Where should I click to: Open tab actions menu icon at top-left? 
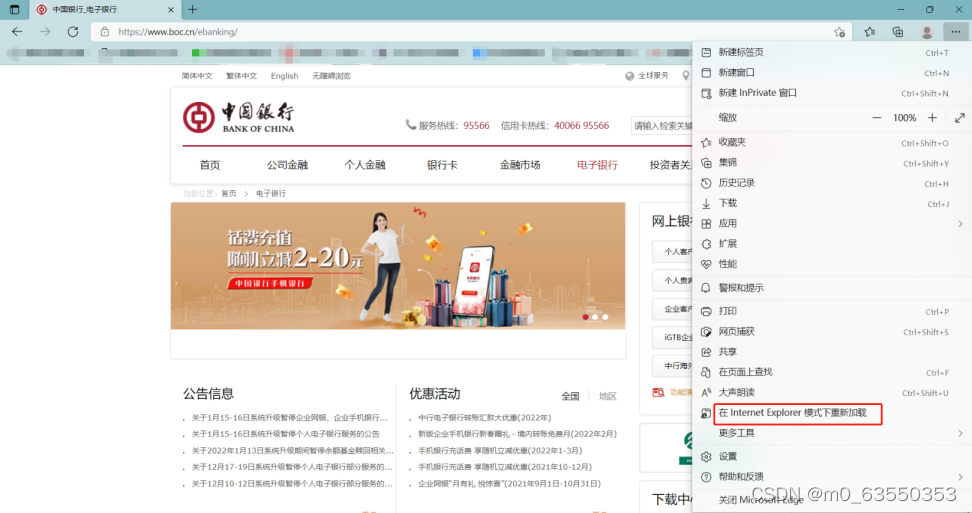14,9
